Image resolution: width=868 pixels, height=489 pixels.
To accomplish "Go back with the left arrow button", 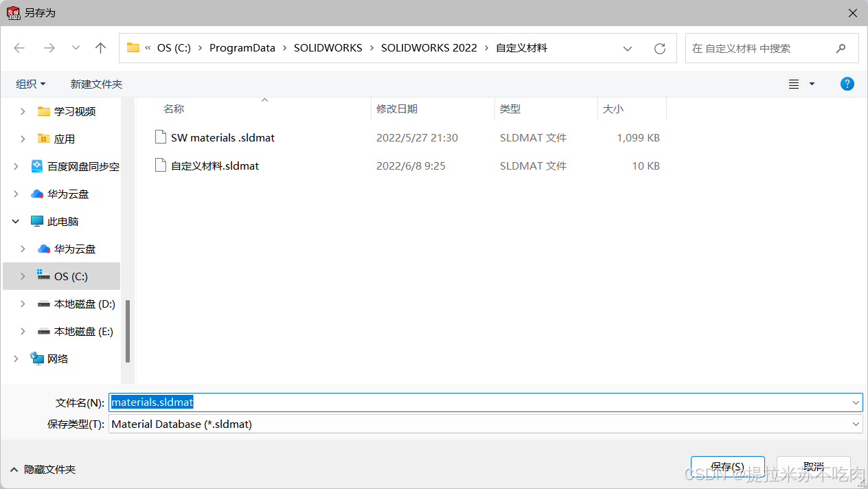I will [x=19, y=48].
